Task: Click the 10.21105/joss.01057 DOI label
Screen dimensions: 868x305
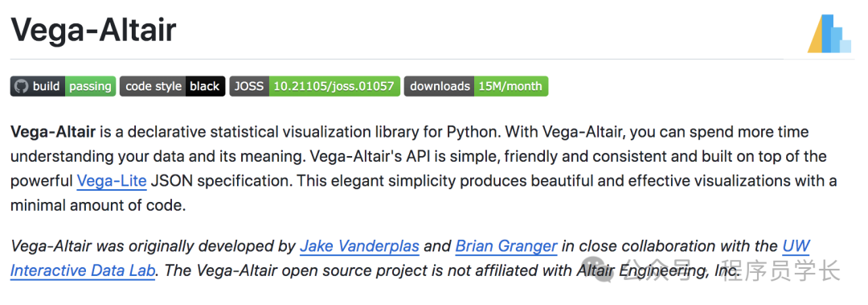Action: tap(334, 86)
